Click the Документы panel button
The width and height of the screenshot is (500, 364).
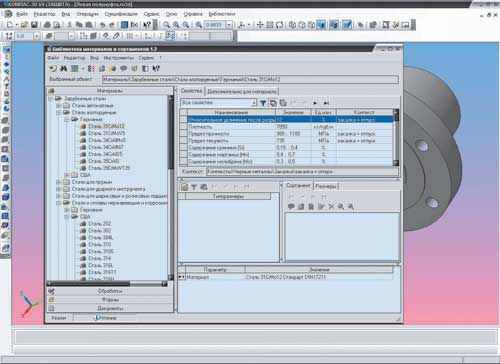[x=110, y=308]
